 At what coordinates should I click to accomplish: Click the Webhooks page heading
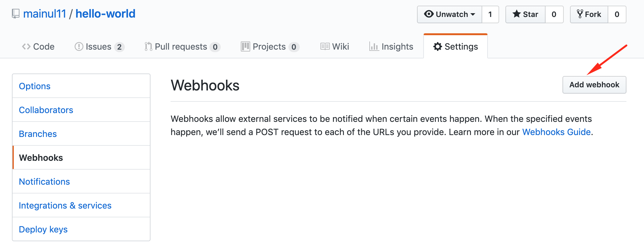click(x=205, y=85)
